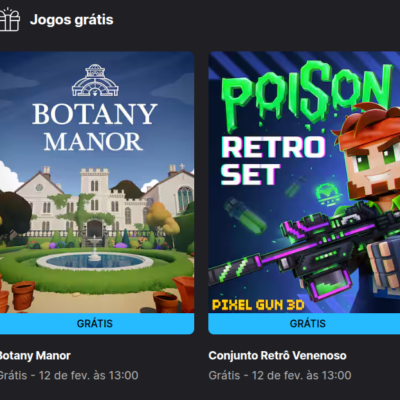This screenshot has width=400, height=400.
Task: Click Botany Manor's free-until date text
Action: pyautogui.click(x=68, y=375)
